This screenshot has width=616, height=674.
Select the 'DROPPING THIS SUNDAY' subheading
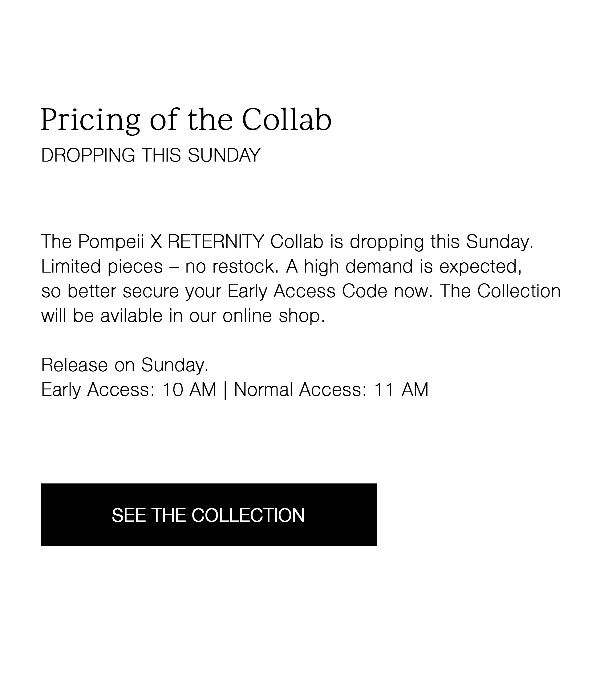click(151, 155)
